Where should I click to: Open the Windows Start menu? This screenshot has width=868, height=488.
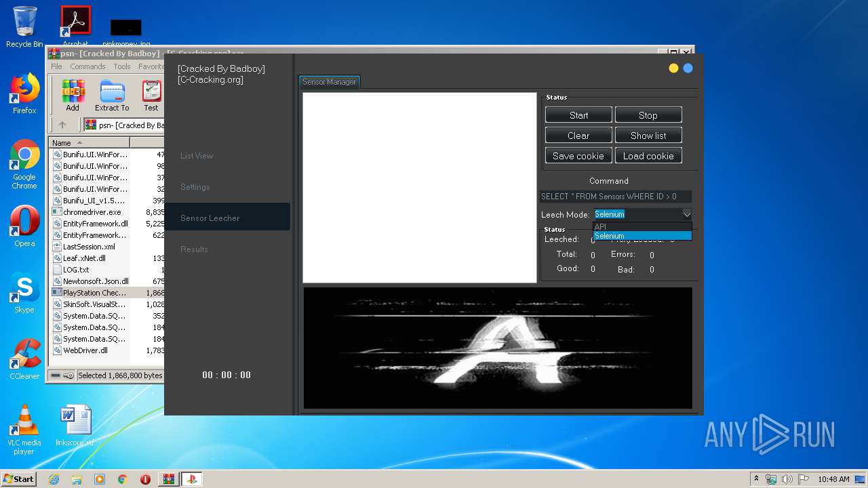[x=18, y=479]
